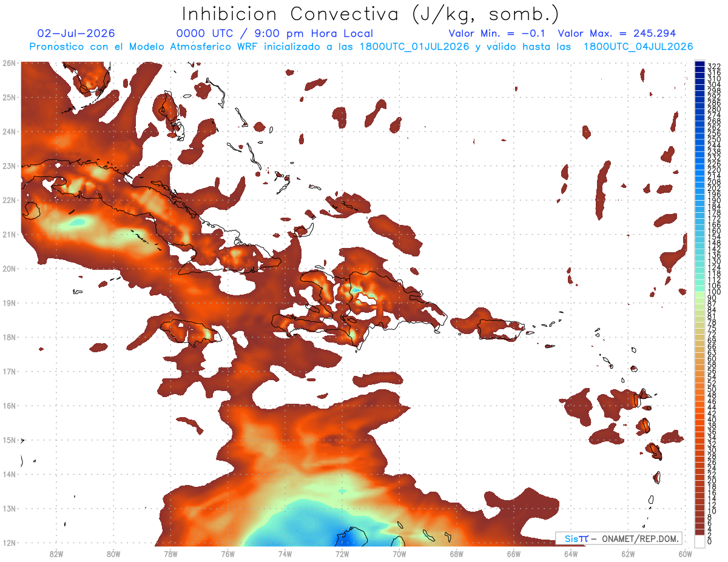
Task: Click the "Valor Min. = -0.1" readout
Action: click(497, 34)
